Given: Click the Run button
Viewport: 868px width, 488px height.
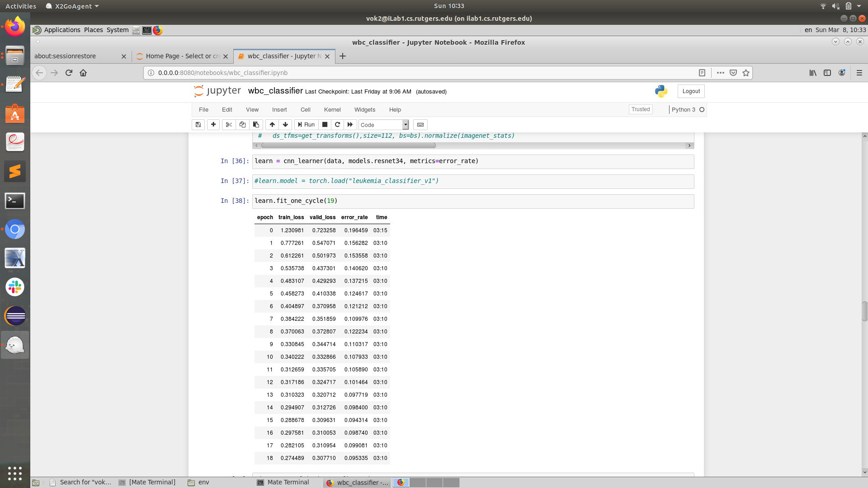Looking at the screenshot, I should point(306,125).
